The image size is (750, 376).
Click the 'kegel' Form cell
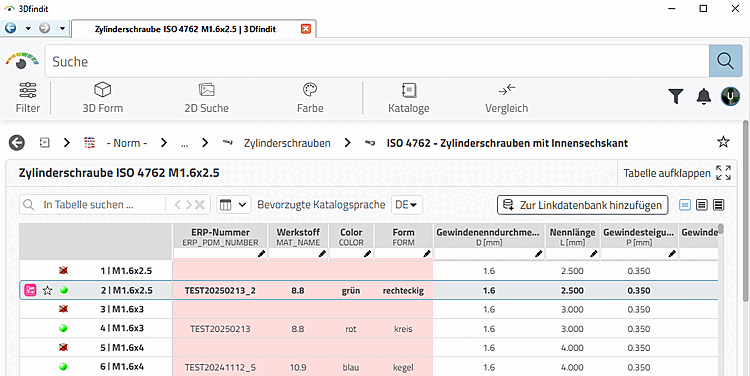[403, 367]
